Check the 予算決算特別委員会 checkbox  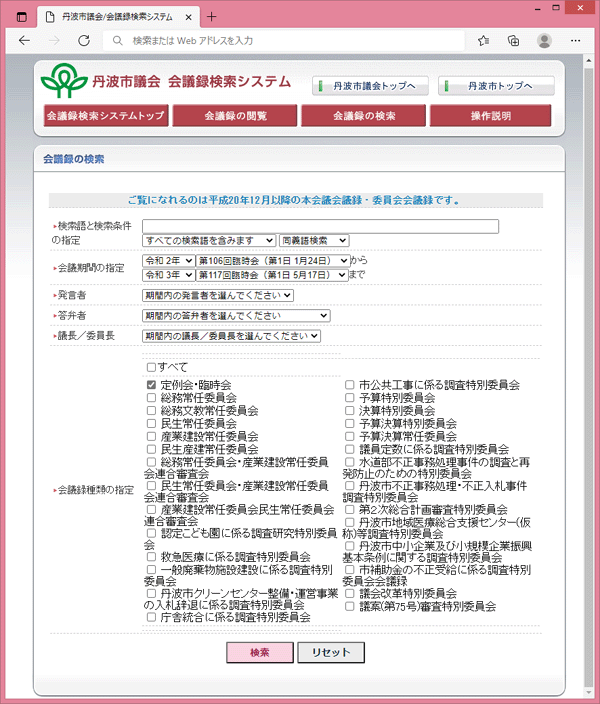point(349,423)
